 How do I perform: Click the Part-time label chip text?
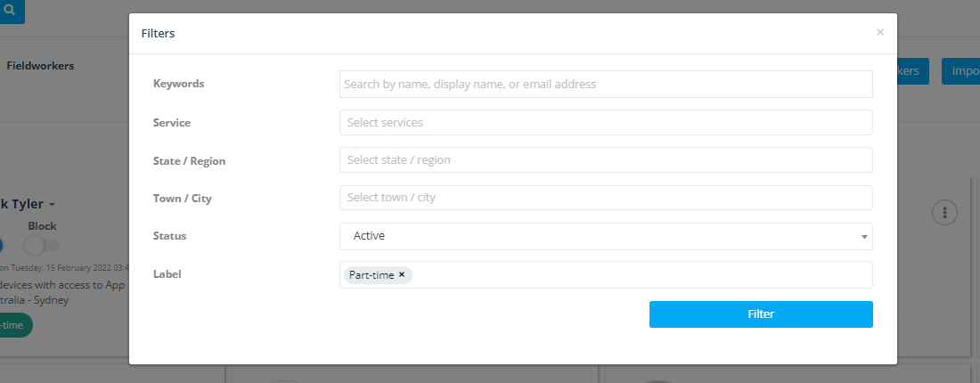click(x=372, y=275)
